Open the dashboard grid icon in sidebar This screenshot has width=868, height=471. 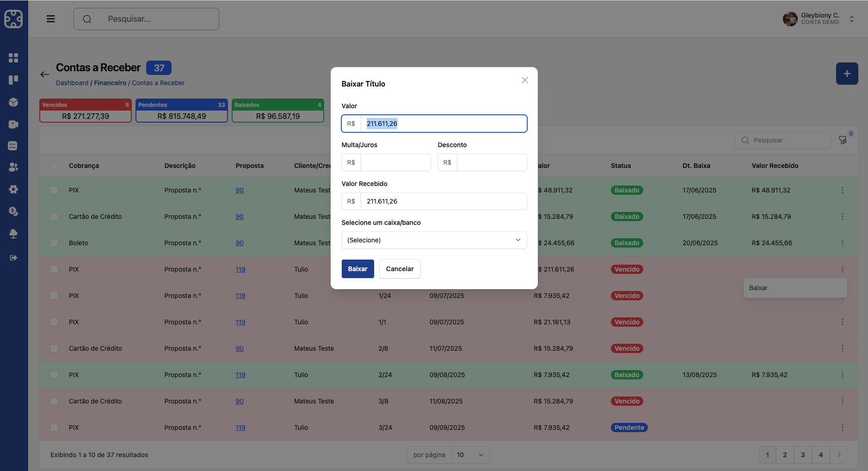click(x=13, y=58)
